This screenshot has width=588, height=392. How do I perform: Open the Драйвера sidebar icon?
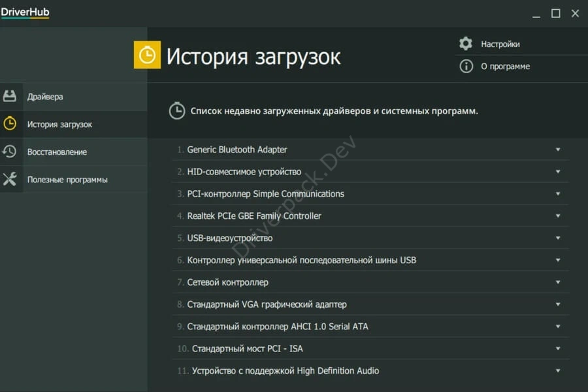(x=10, y=97)
